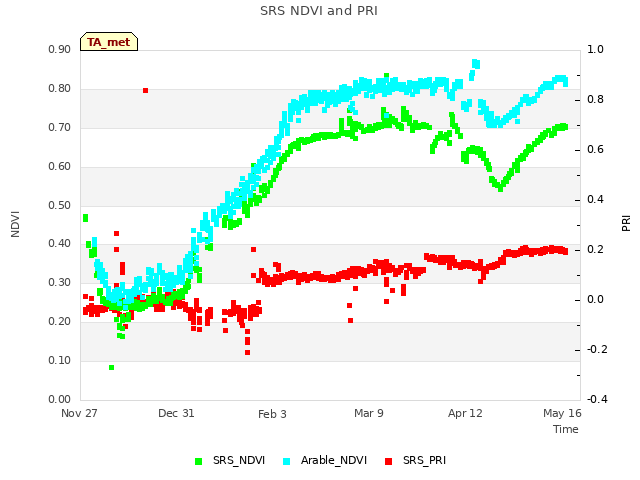Click the red SRS_PRI legend swatch
This screenshot has width=640, height=480.
(x=388, y=461)
